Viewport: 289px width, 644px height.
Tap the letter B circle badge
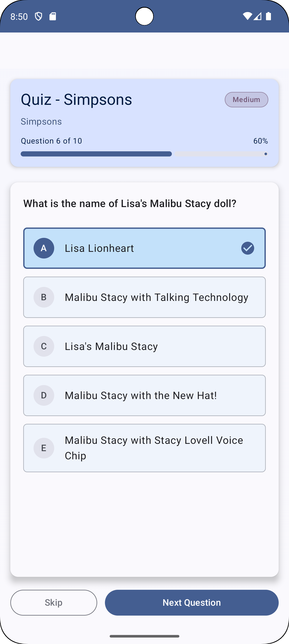pos(44,297)
